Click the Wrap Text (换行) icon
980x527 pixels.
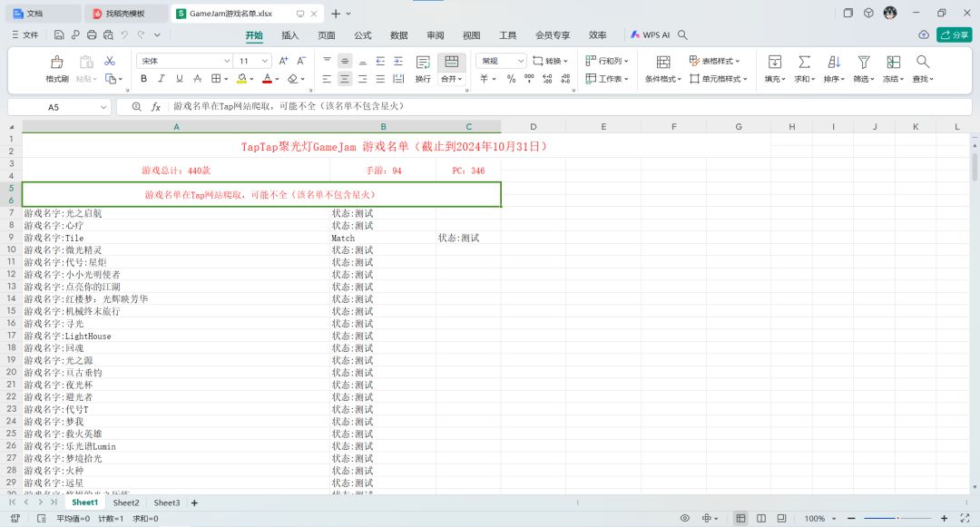click(x=423, y=62)
